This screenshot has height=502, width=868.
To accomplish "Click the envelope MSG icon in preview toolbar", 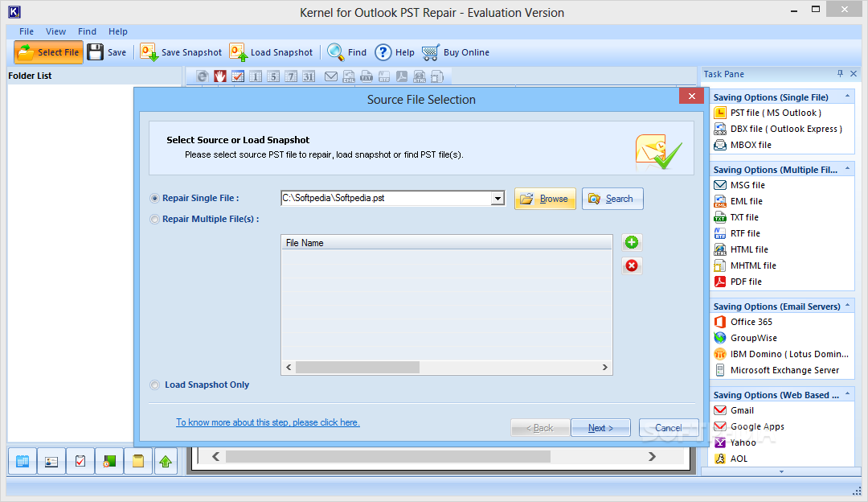I will (331, 76).
